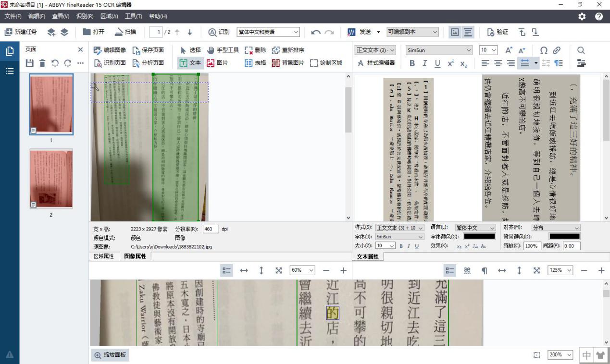Open the settings gear icon

(582, 16)
